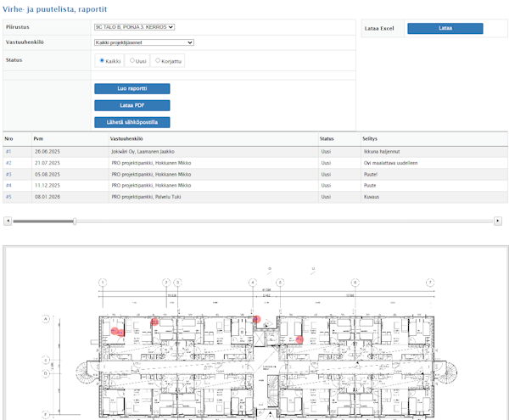The width and height of the screenshot is (509, 420).
Task: Click the Status column header
Action: coord(327,138)
